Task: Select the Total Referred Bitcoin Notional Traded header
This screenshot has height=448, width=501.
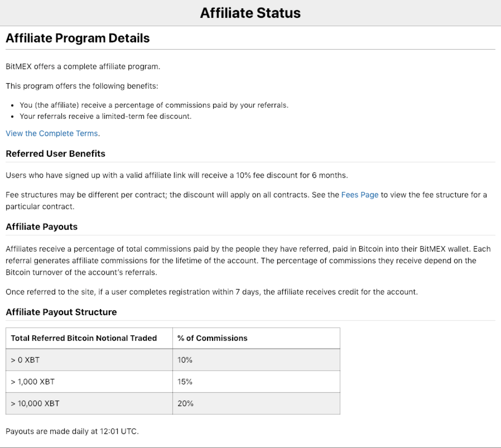Action: 84,338
